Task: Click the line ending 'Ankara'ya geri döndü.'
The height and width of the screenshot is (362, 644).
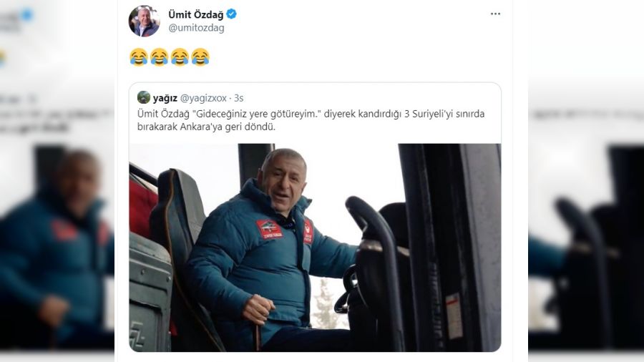Action: (206, 127)
